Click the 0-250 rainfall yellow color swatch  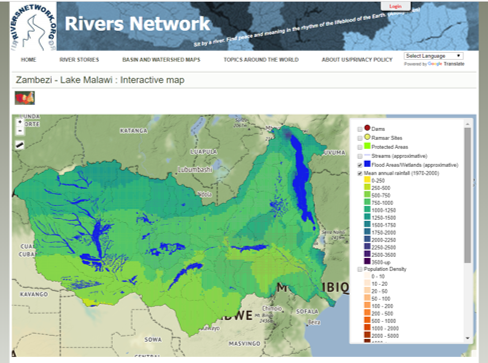click(x=367, y=180)
